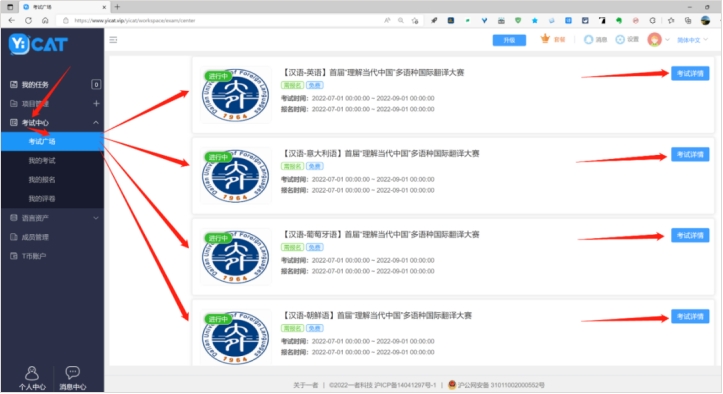Select 我的报名 in sidebar

pos(42,179)
